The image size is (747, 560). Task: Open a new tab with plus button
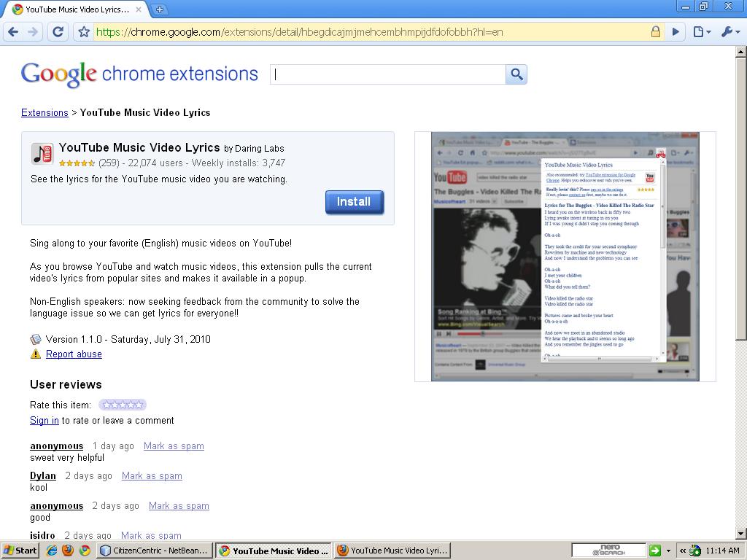click(x=160, y=9)
